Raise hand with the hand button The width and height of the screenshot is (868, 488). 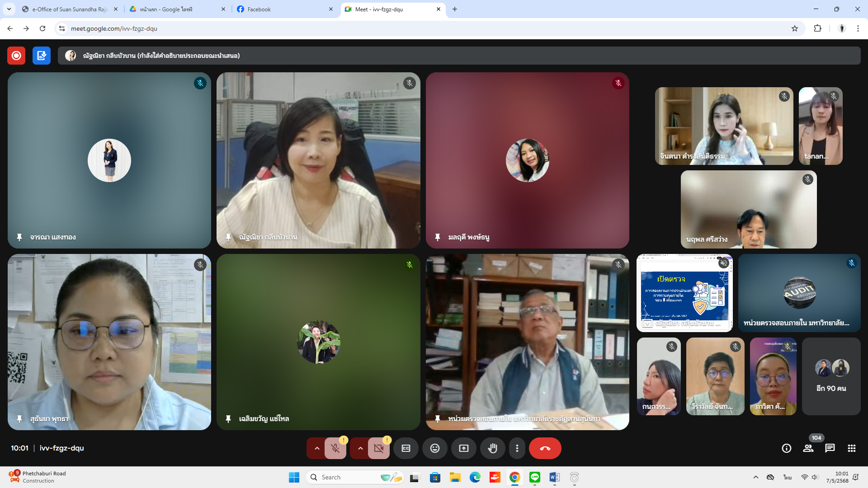(492, 448)
